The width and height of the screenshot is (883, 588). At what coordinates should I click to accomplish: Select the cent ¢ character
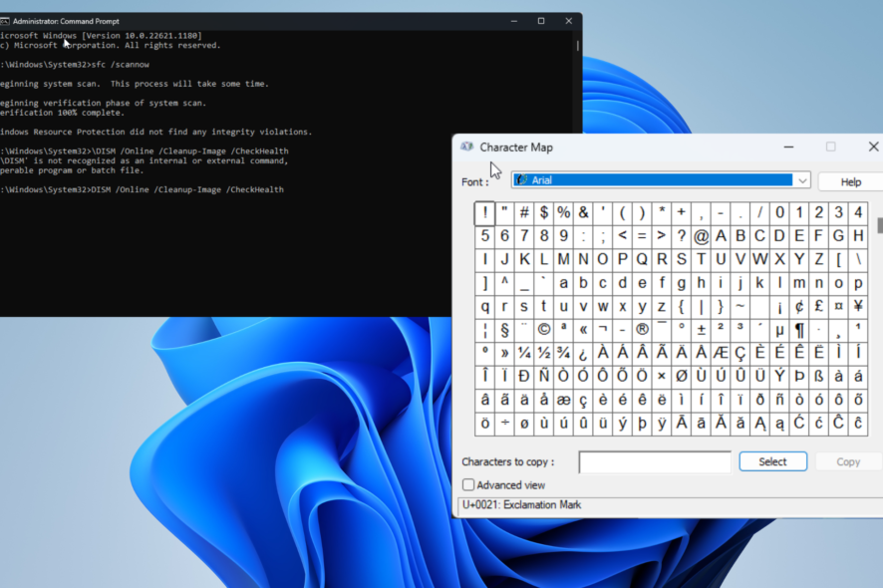click(x=799, y=306)
